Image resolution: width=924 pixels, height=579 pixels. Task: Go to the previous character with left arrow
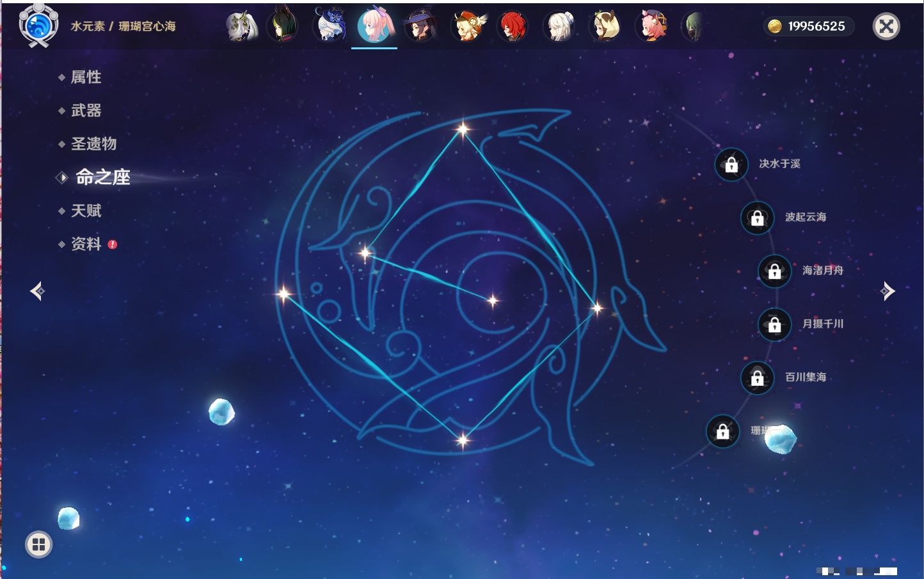point(37,291)
